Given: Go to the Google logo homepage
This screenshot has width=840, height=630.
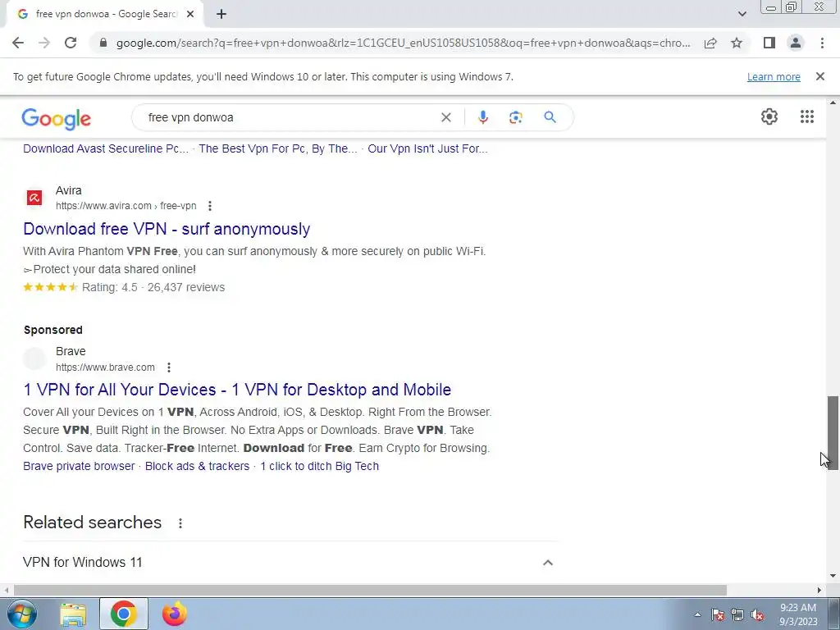Looking at the screenshot, I should [x=57, y=118].
